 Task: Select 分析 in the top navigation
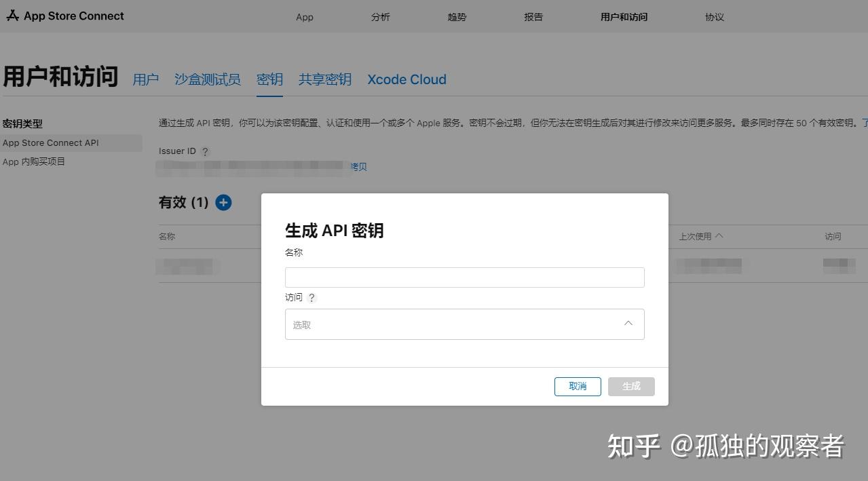380,16
